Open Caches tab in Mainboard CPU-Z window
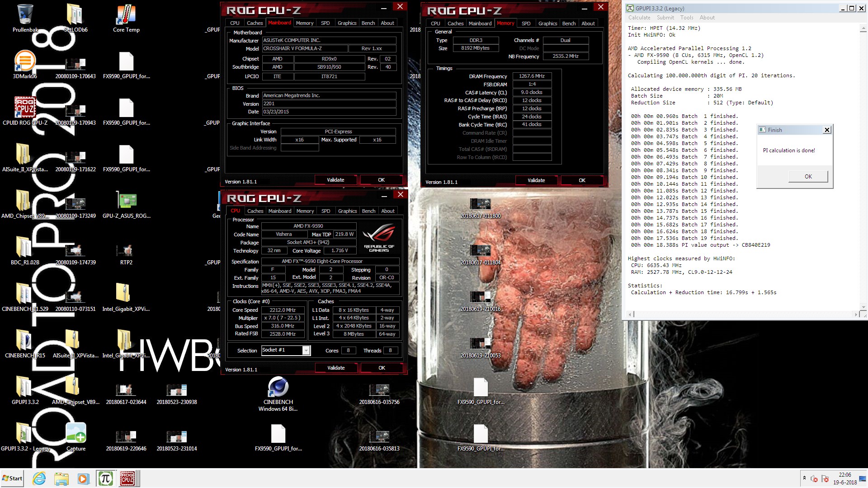This screenshot has width=868, height=488. (255, 23)
